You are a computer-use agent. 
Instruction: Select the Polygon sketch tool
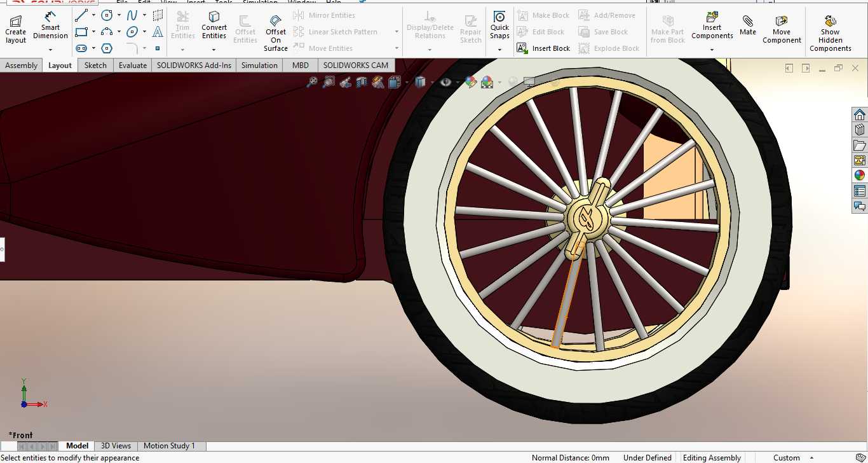coord(107,48)
